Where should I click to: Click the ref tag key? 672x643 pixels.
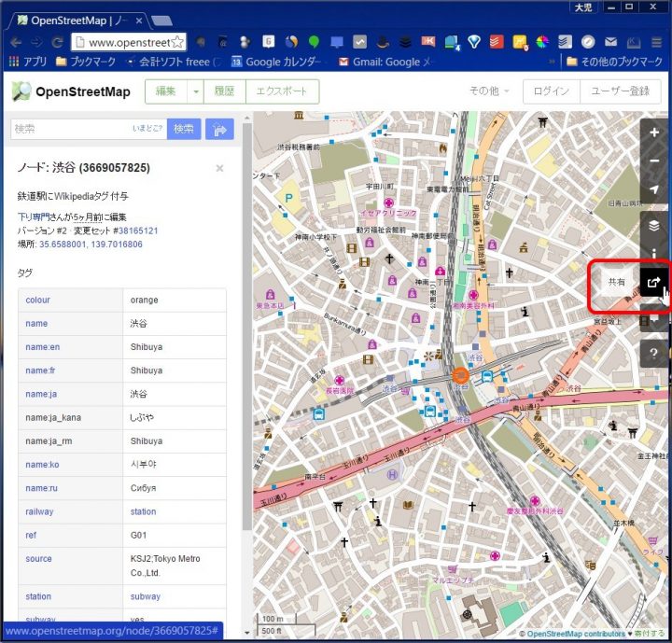pyautogui.click(x=31, y=536)
